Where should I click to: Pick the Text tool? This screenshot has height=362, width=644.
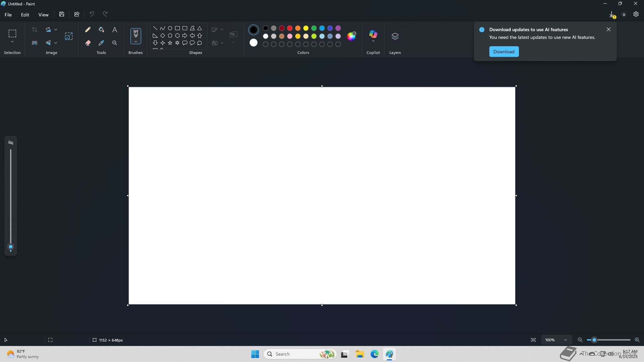(115, 30)
